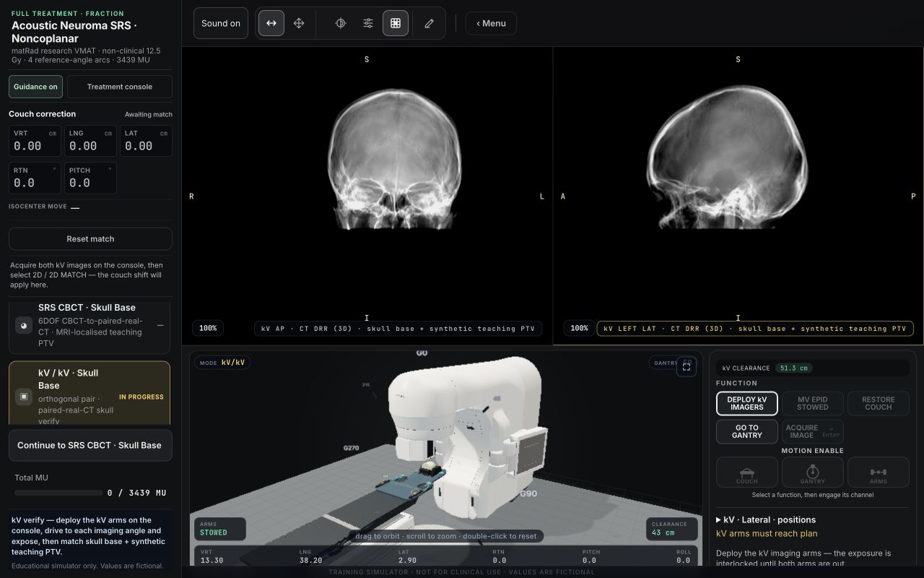Viewport: 924px width, 578px height.
Task: Toggle the Sound on button
Action: [221, 23]
